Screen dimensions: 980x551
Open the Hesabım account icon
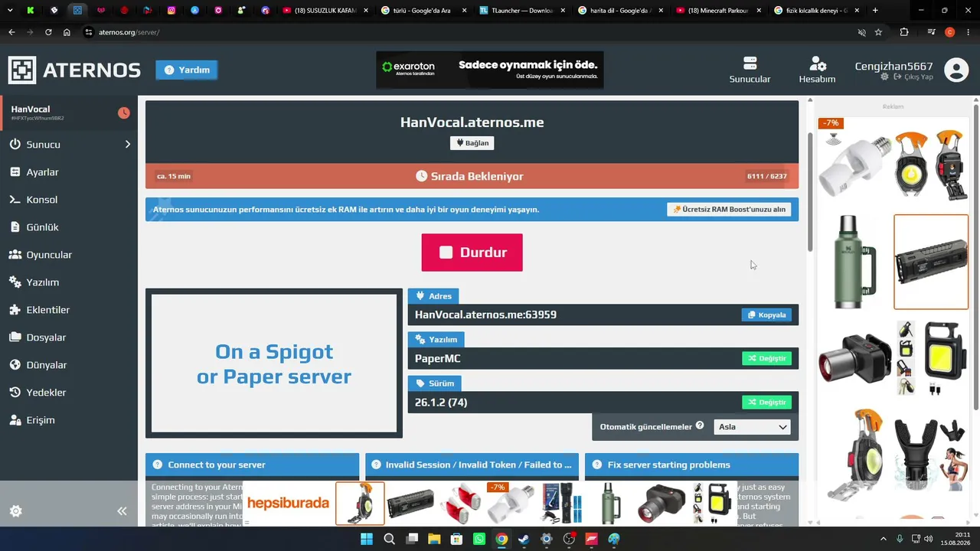click(817, 70)
